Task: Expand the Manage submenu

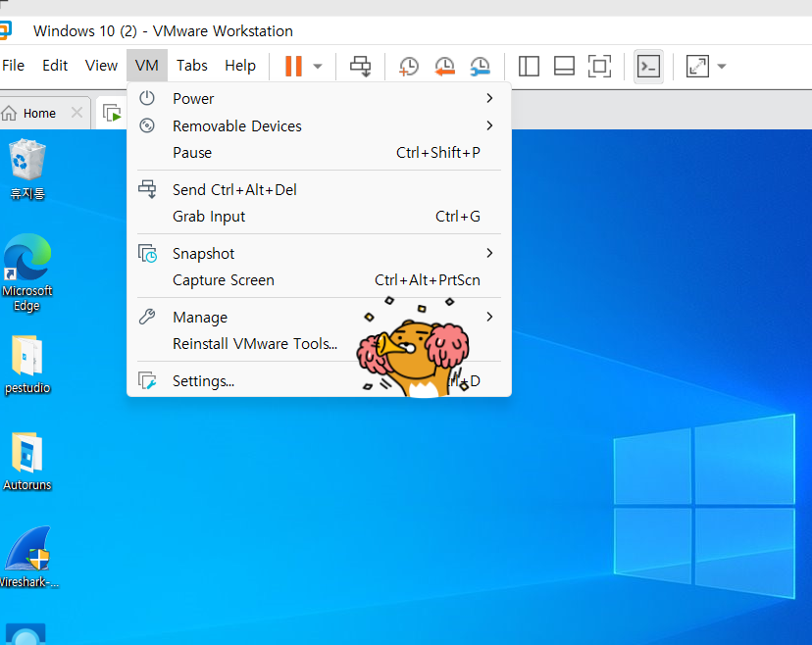Action: (319, 317)
